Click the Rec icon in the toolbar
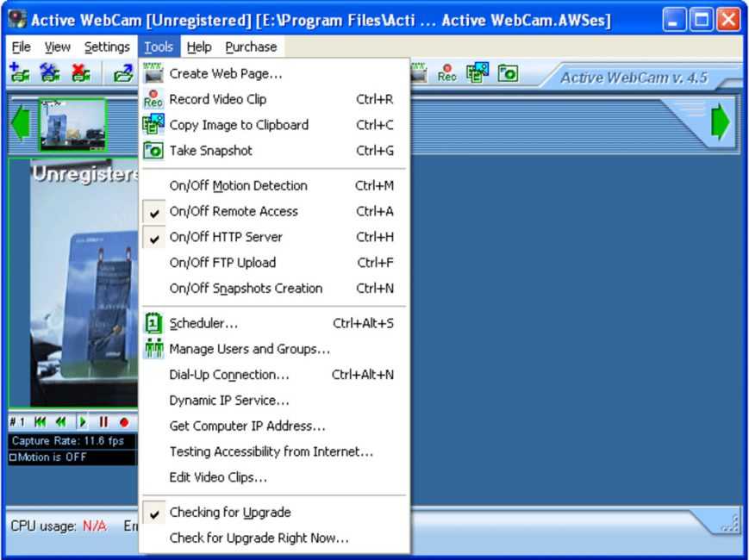 coord(446,74)
